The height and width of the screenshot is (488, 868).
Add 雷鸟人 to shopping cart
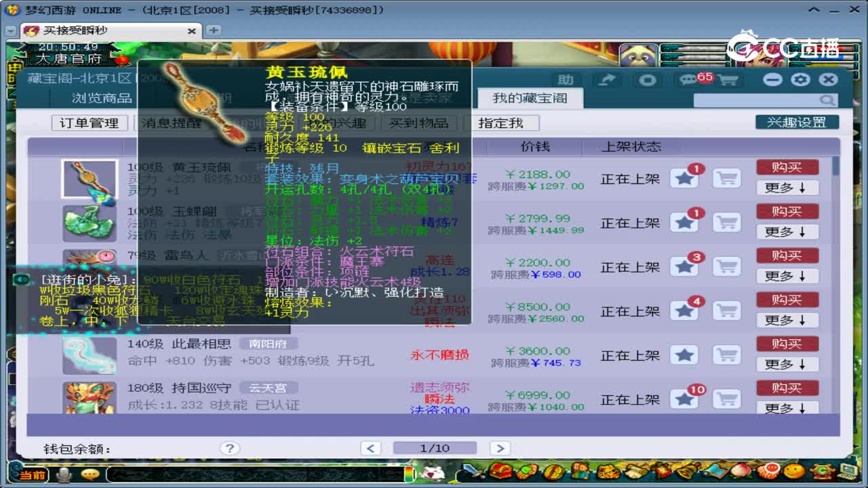[727, 267]
